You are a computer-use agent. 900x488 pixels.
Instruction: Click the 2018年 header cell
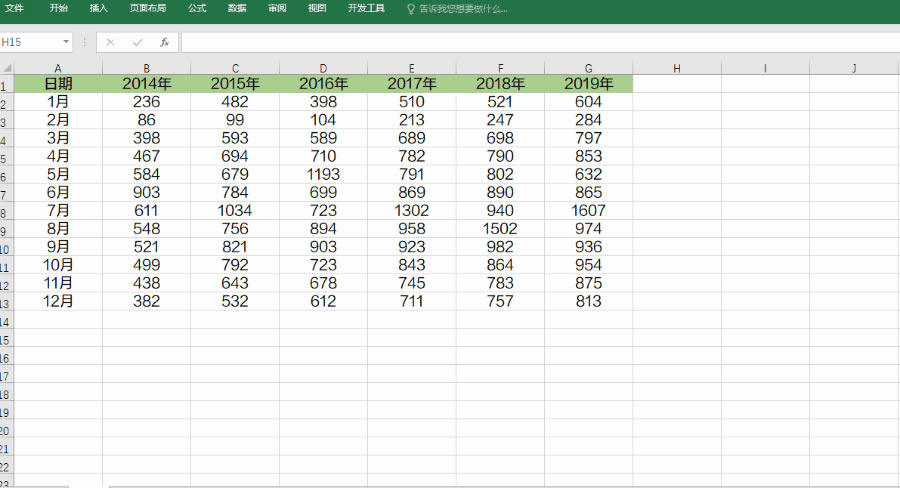(500, 84)
